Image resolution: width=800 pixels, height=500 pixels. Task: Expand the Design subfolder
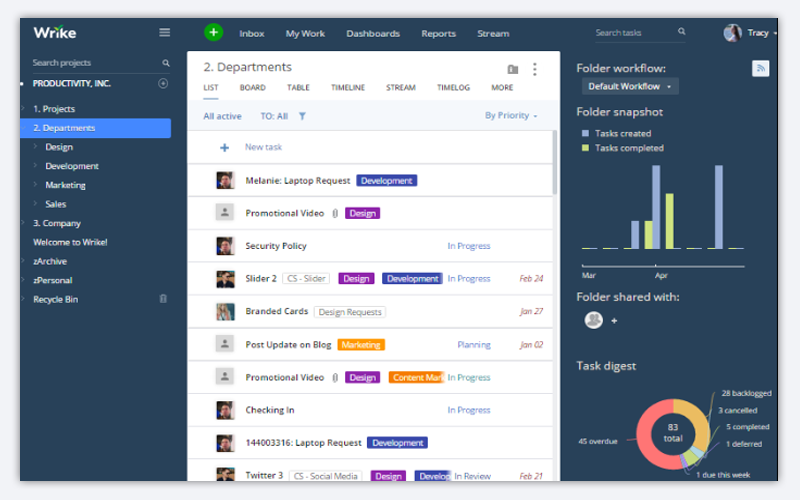click(x=36, y=147)
